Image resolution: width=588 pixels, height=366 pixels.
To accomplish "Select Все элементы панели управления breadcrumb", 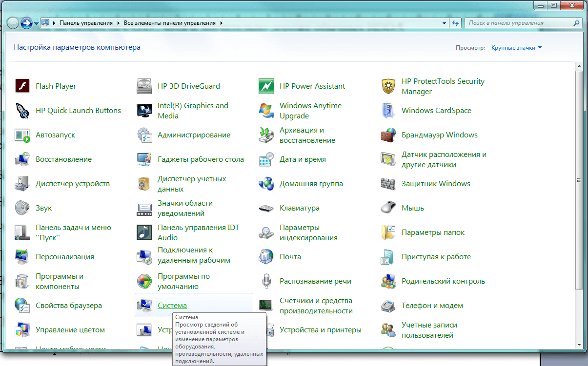I will click(x=169, y=23).
